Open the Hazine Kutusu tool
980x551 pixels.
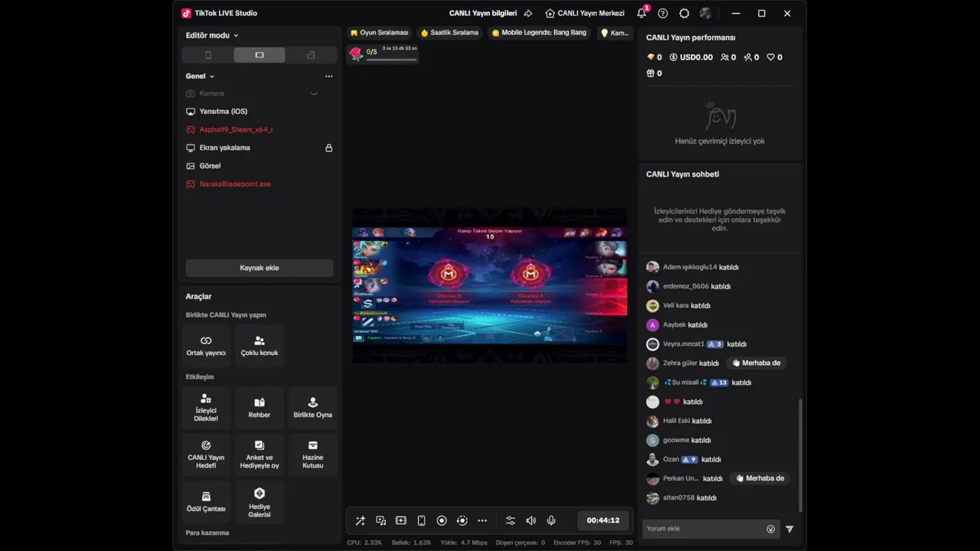[x=312, y=455]
